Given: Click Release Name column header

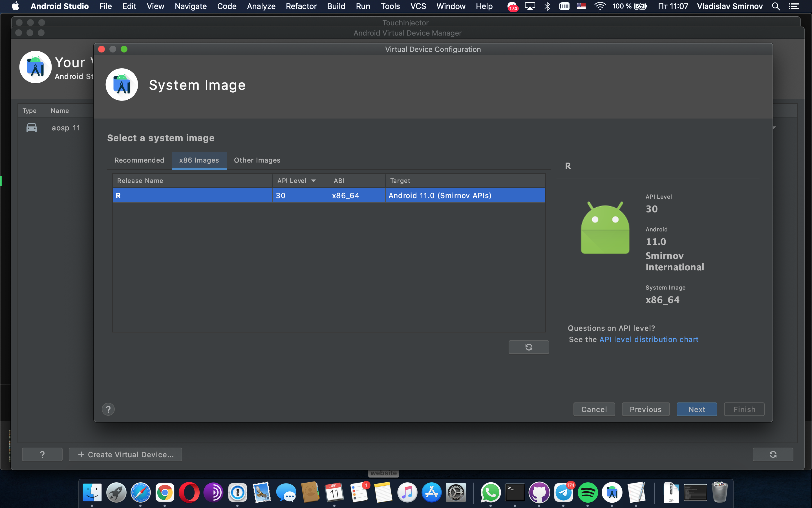Looking at the screenshot, I should (193, 181).
